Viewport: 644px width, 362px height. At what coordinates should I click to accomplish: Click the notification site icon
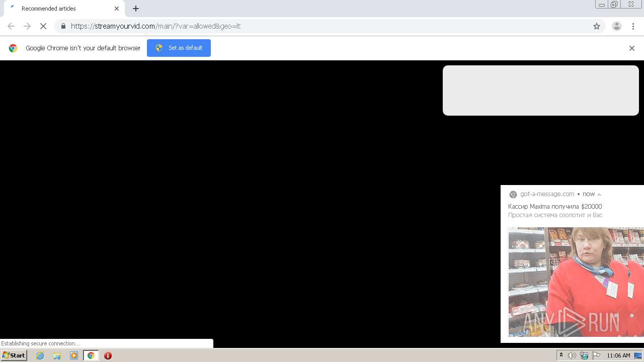tap(513, 195)
